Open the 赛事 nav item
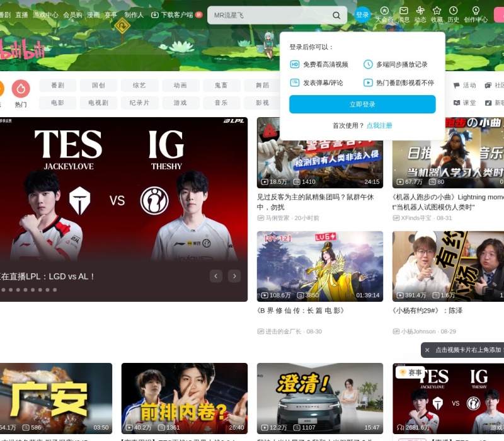The width and height of the screenshot is (504, 441). (x=111, y=14)
